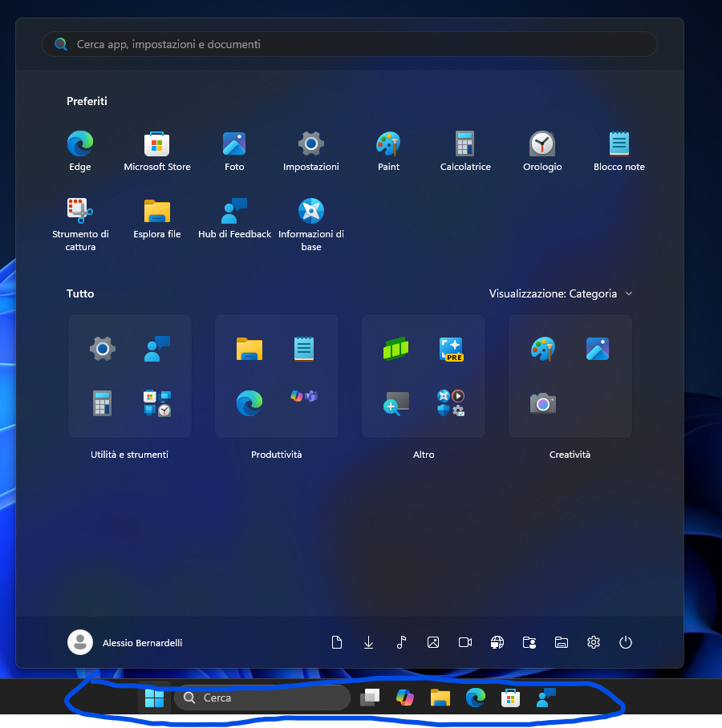Open the Videos folder shortcut
Viewport: 722px width, 728px height.
465,642
